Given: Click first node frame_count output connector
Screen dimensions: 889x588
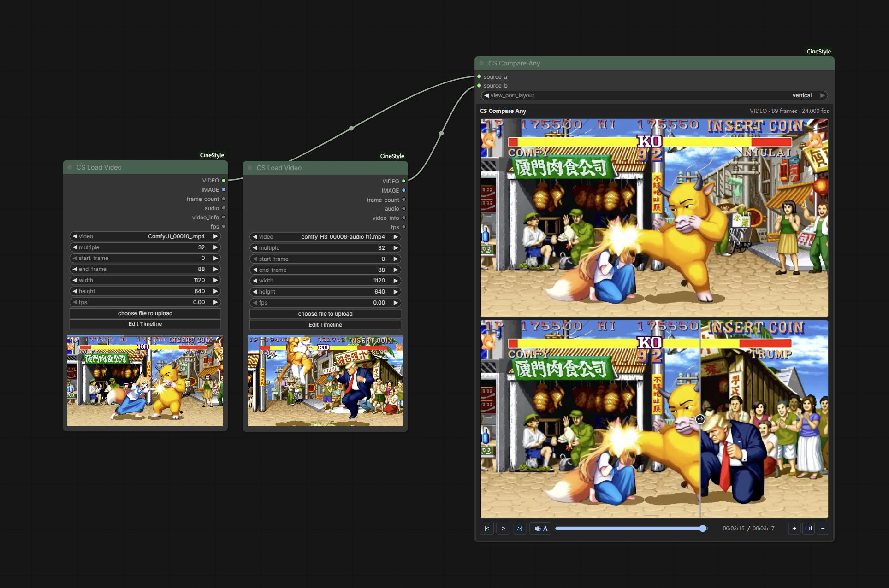Looking at the screenshot, I should point(224,199).
